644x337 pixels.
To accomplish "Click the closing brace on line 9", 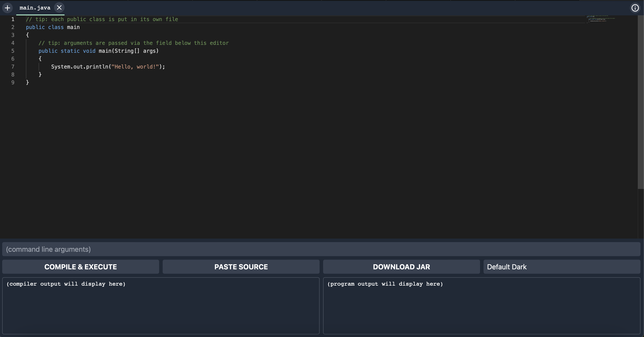I will click(x=27, y=82).
